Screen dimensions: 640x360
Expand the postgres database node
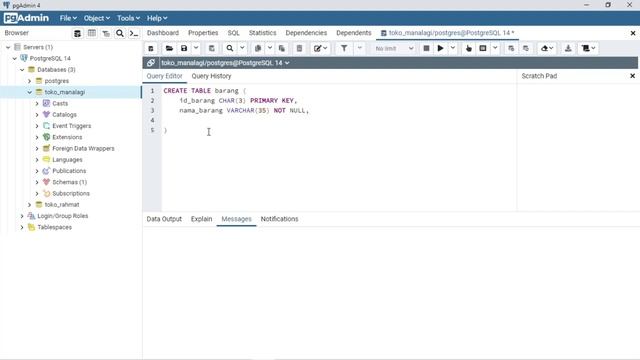pos(29,81)
